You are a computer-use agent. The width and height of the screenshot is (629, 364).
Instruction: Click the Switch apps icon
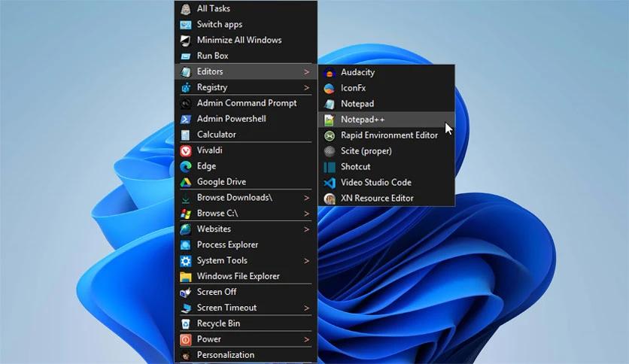tap(185, 25)
